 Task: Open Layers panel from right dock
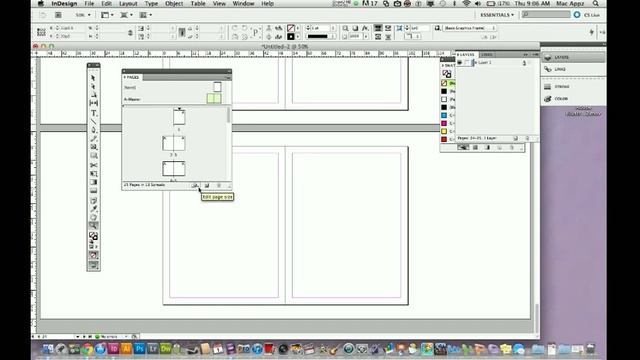coord(573,58)
